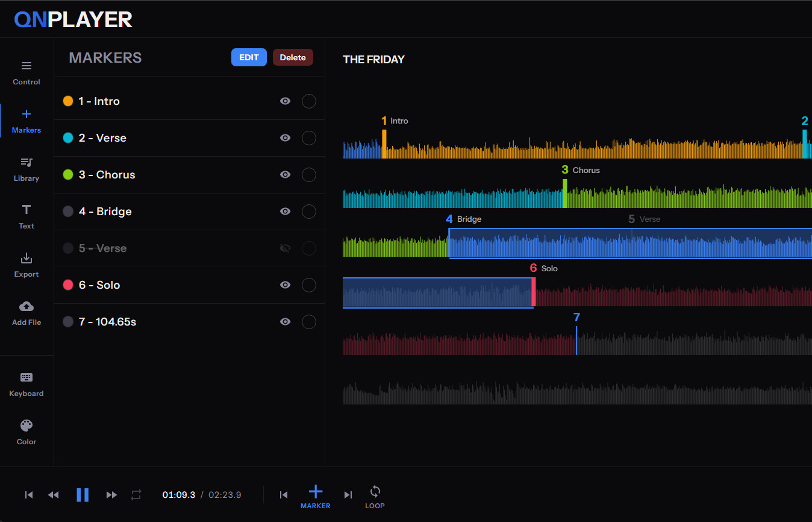This screenshot has width=812, height=522.
Task: Click the EDIT markers button
Action: 249,57
